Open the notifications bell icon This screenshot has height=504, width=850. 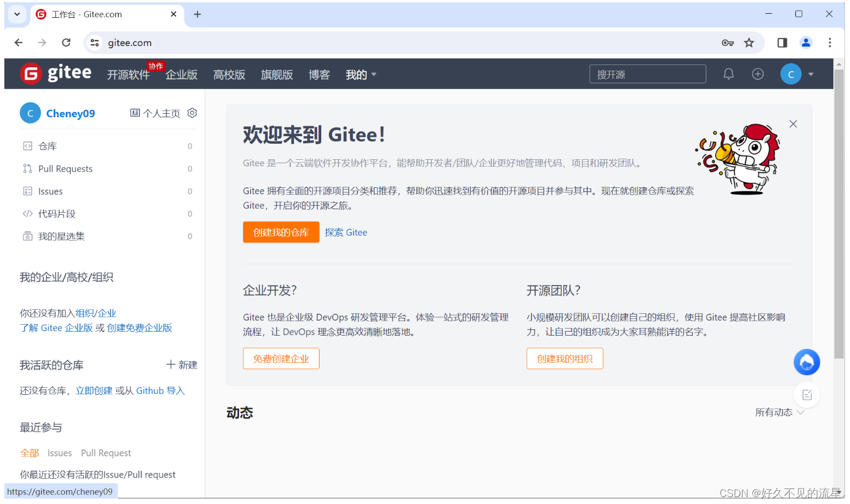[x=728, y=74]
